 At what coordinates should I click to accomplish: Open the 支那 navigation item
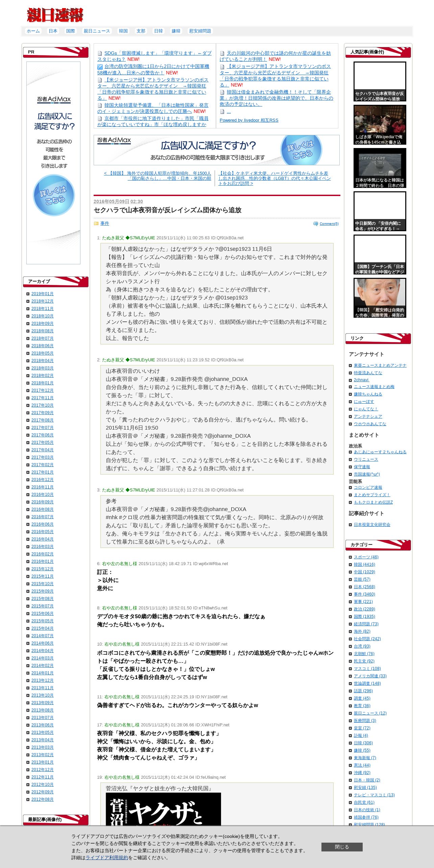(141, 31)
